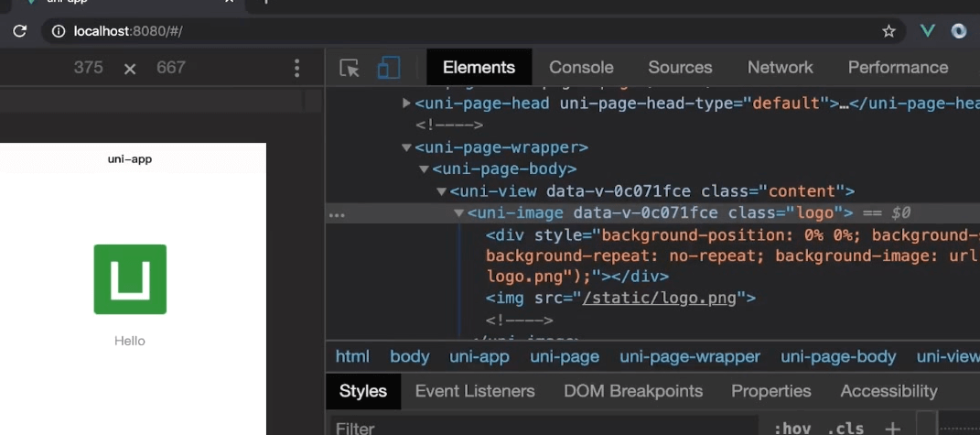Open the Sources tab
Viewport: 980px width, 435px height.
pos(680,67)
